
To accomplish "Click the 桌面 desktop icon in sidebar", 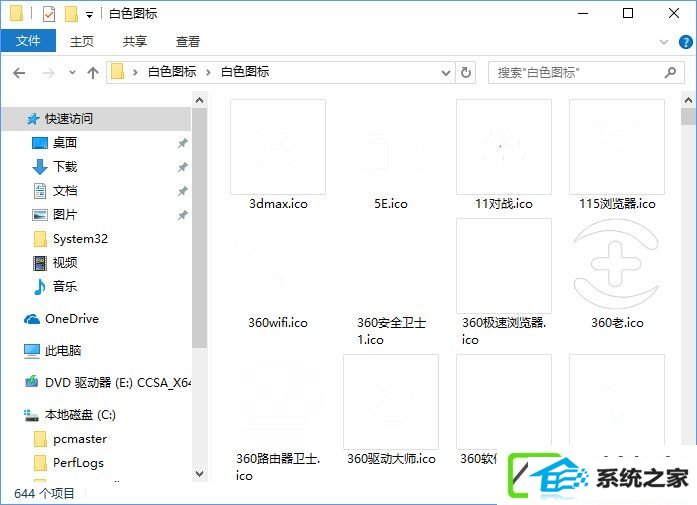I will [x=40, y=143].
